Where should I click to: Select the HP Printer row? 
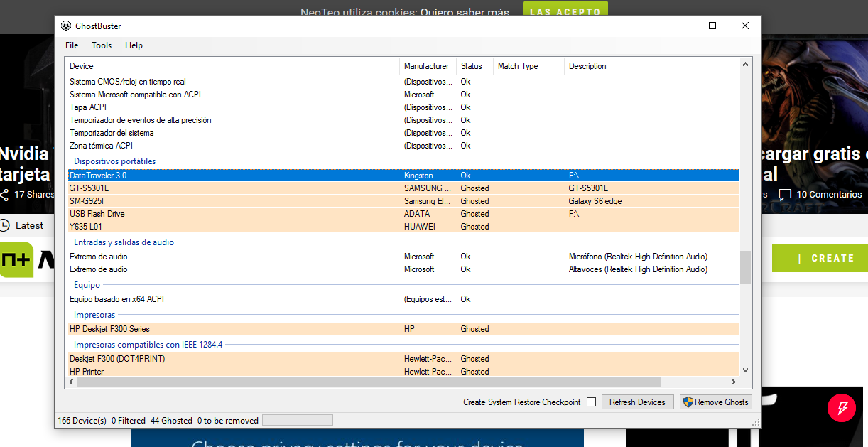click(x=403, y=372)
